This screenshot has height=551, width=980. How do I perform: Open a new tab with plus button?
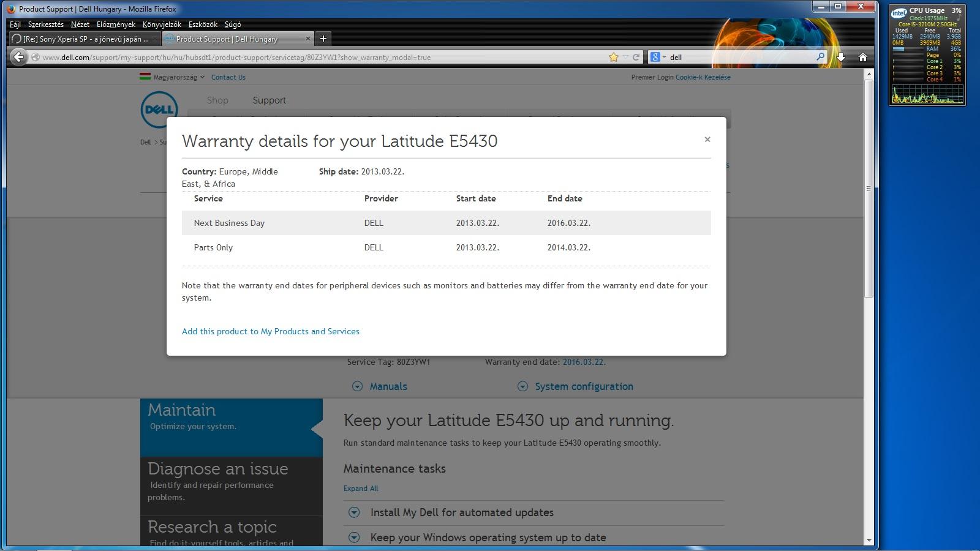pos(323,39)
